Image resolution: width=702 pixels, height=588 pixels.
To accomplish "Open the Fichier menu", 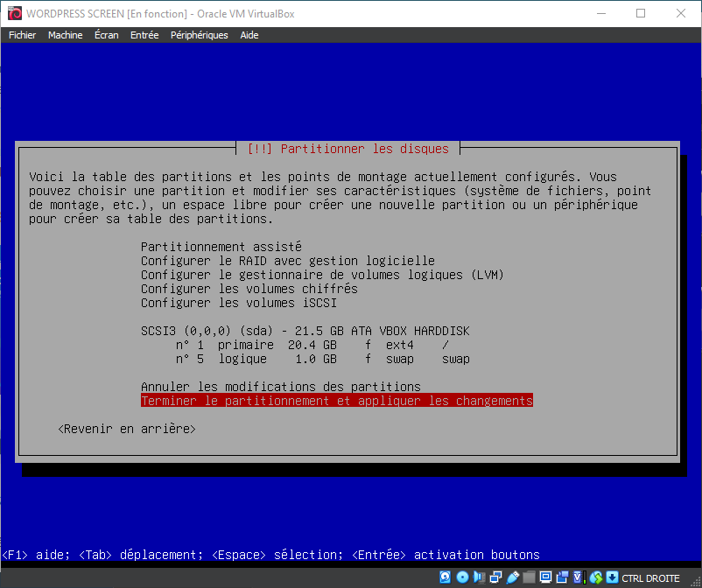I will [x=22, y=35].
